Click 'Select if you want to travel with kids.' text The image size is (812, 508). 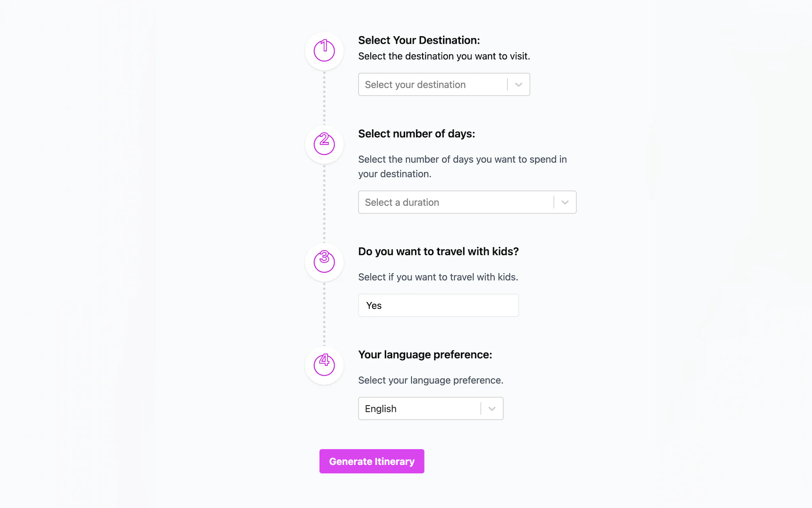[x=438, y=277]
